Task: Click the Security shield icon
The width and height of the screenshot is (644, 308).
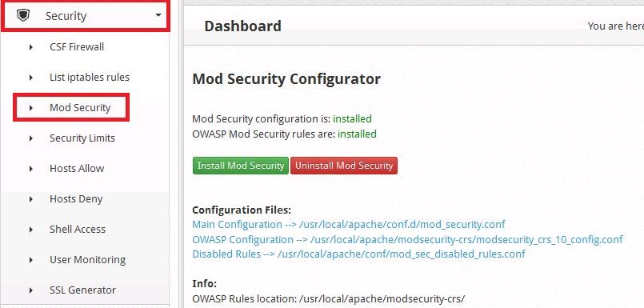Action: (23, 15)
